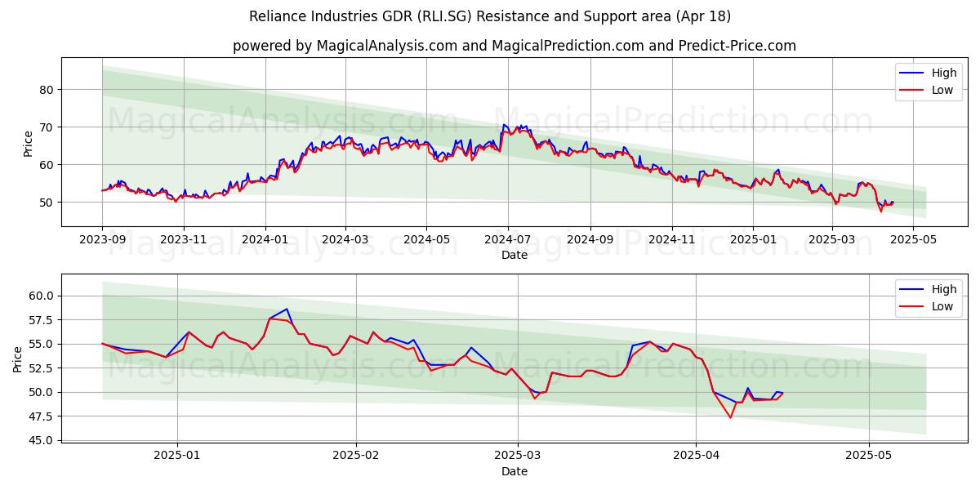Click the '55.0' price tick in bottom chart
980x490 pixels.
pos(42,345)
